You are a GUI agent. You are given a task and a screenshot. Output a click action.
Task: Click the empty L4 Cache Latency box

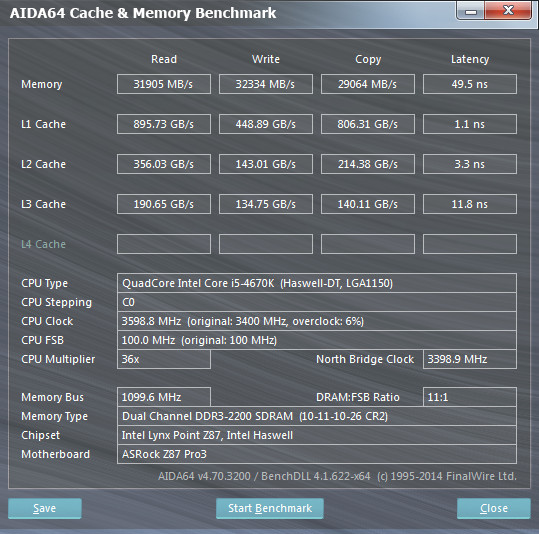[x=470, y=244]
